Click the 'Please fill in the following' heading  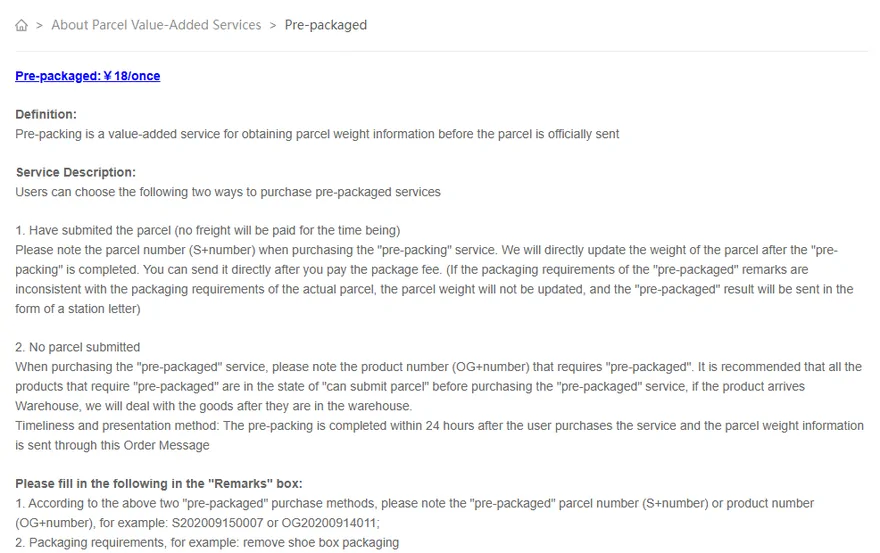tap(159, 484)
